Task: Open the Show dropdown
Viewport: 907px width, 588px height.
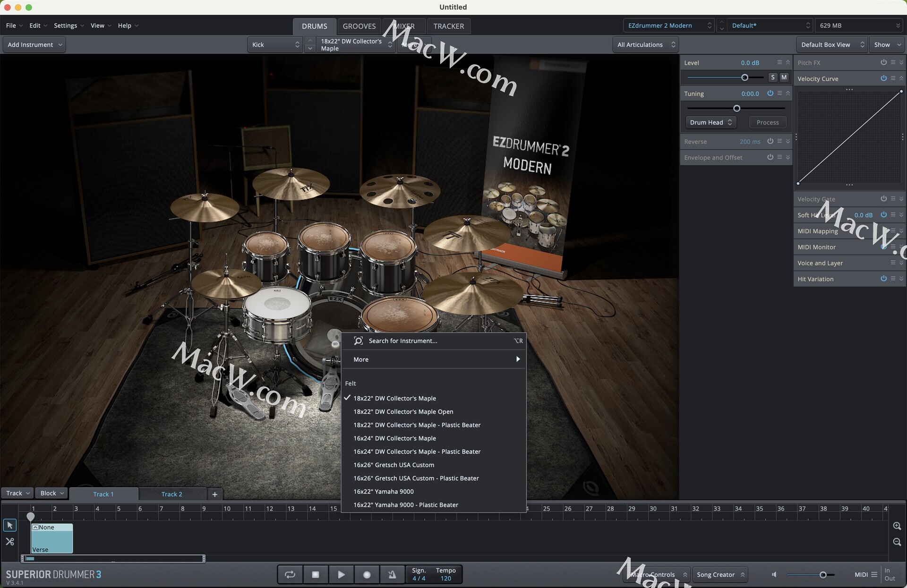Action: click(887, 44)
